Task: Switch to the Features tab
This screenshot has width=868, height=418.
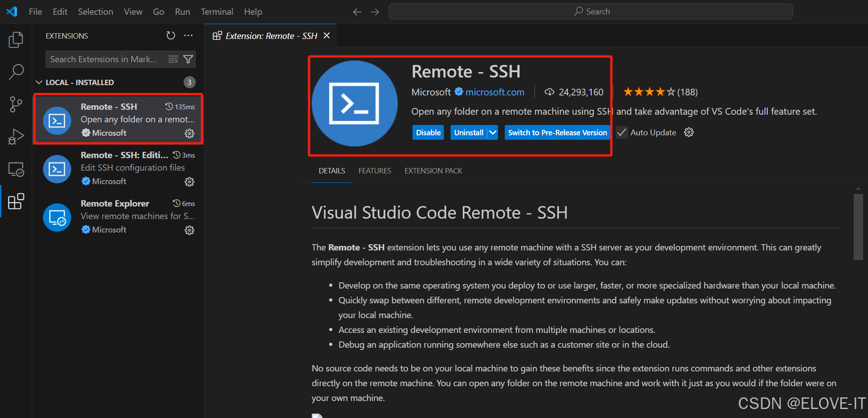Action: [x=375, y=171]
